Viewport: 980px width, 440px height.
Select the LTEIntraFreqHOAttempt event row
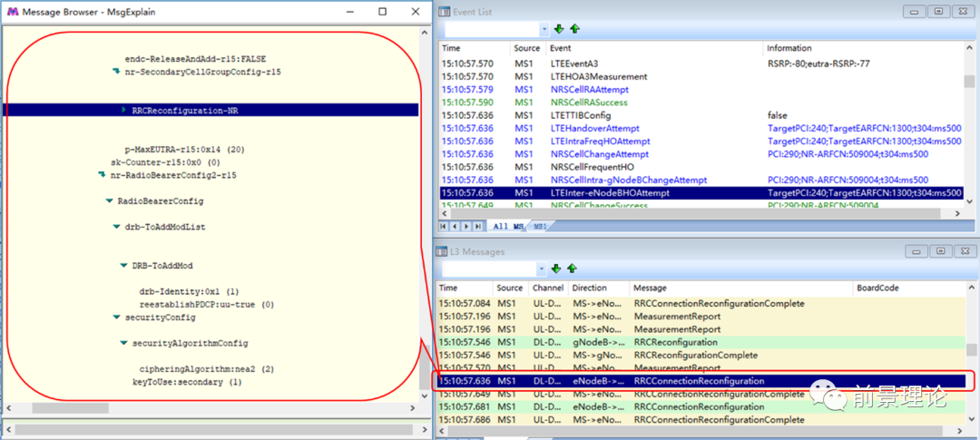tap(701, 142)
